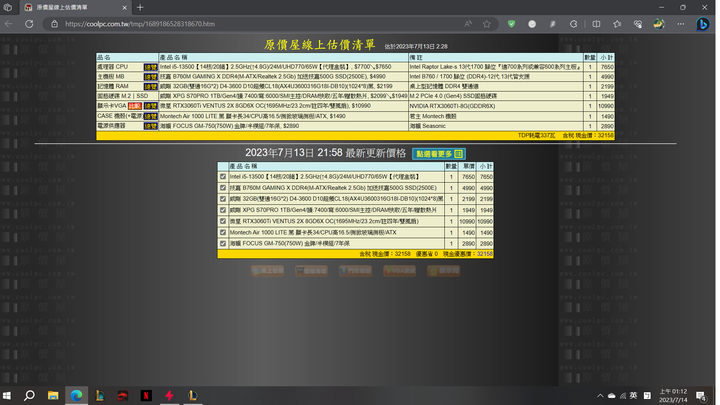Open the round white extension icon
The height and width of the screenshot is (405, 720).
[532, 24]
